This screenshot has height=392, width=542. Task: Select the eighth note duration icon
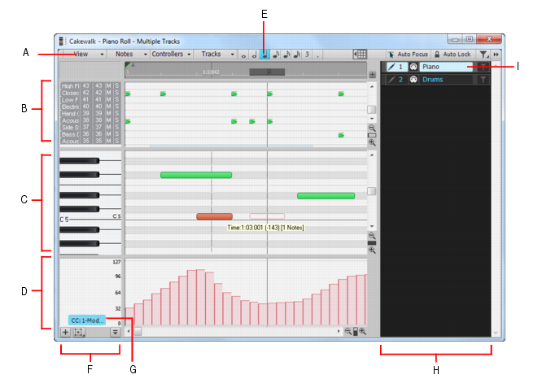(276, 54)
